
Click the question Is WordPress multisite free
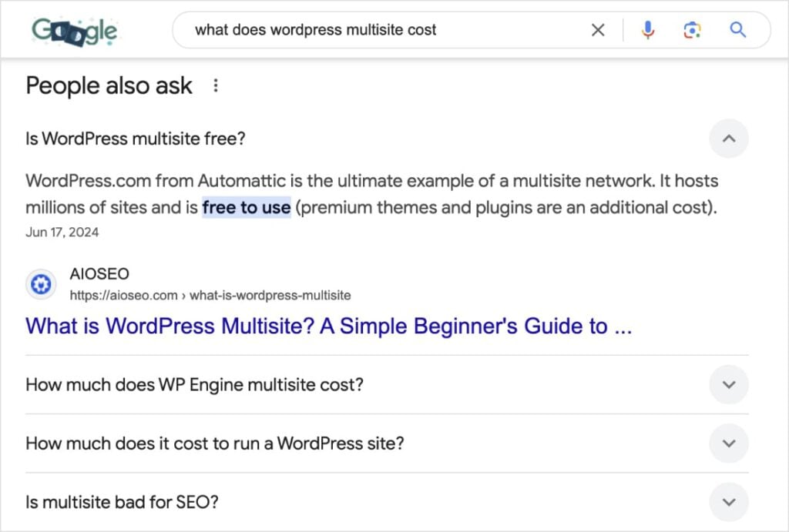pos(136,139)
